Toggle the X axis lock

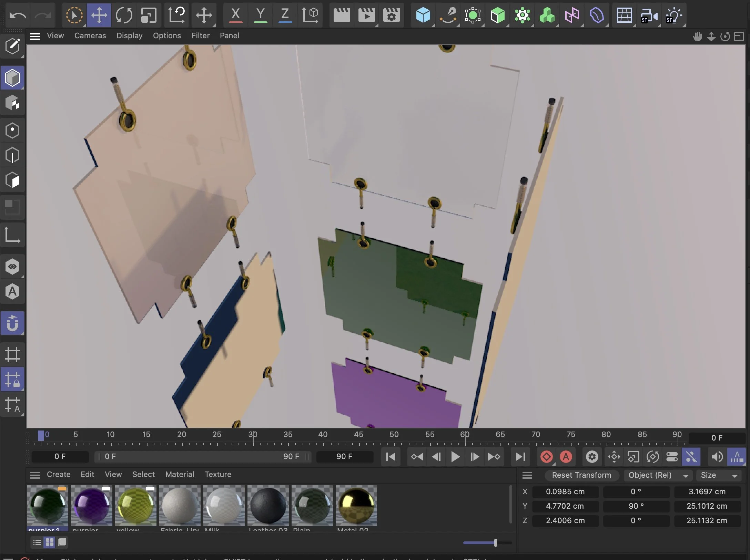click(235, 15)
